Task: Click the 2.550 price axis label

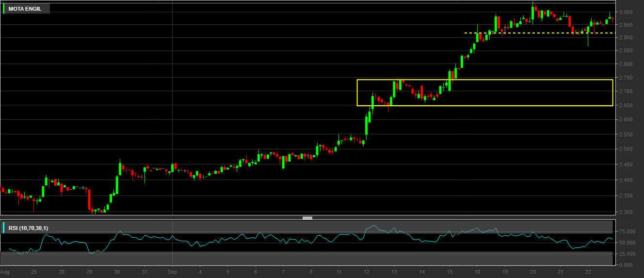Action: (x=625, y=134)
